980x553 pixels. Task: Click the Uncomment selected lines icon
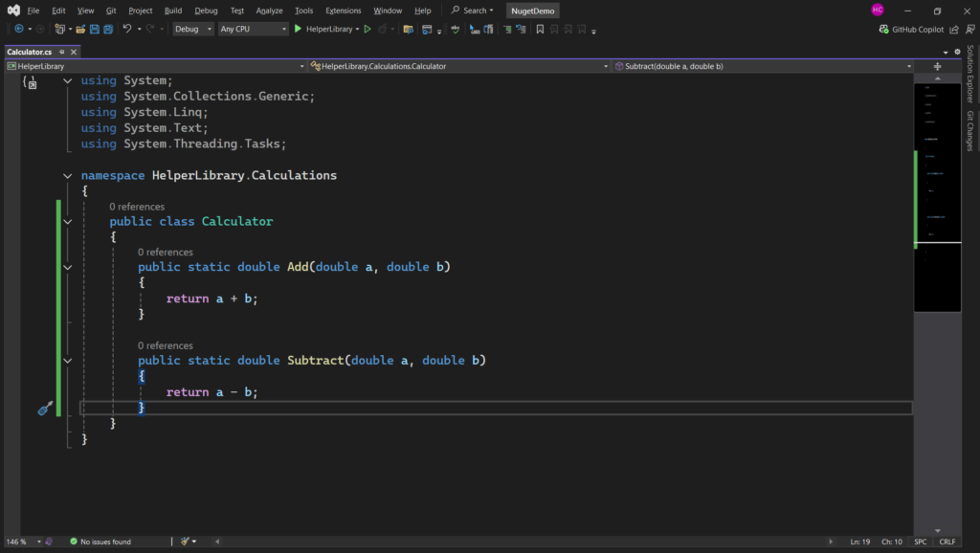click(x=521, y=29)
